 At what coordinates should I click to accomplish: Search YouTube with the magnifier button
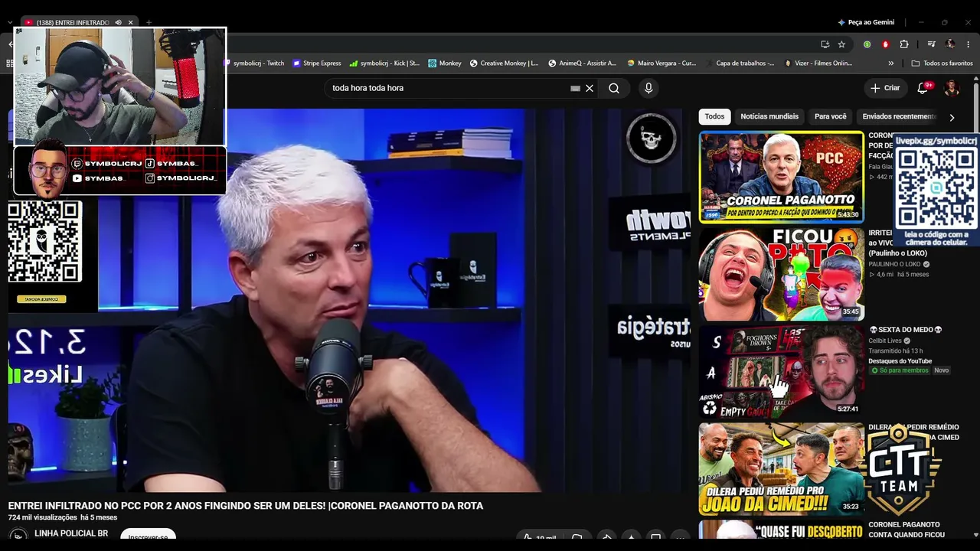(614, 88)
